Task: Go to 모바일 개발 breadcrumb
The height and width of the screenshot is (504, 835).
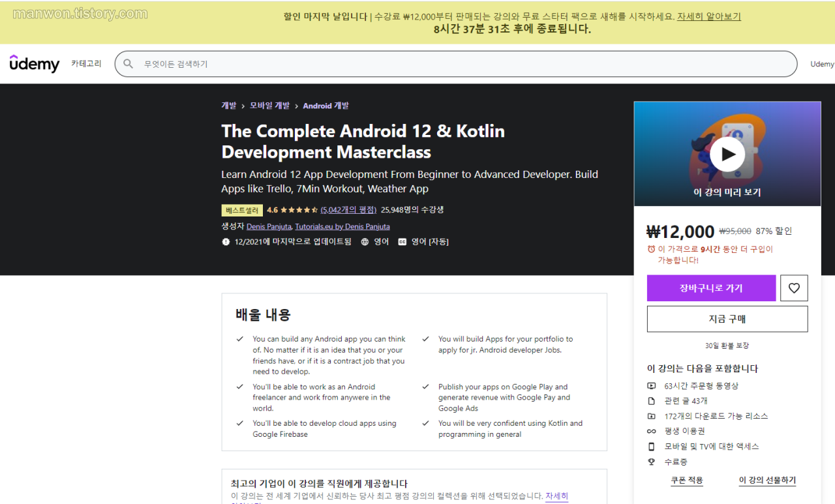Action: [x=269, y=106]
